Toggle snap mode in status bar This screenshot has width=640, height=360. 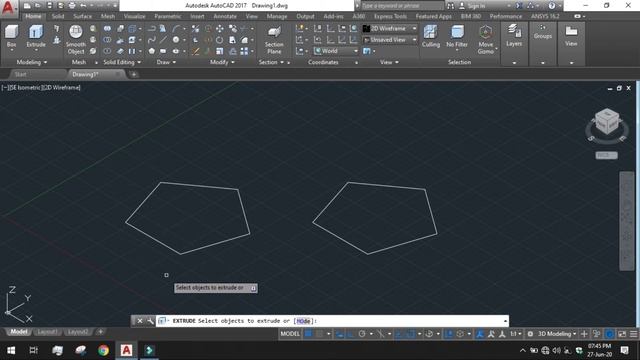click(x=320, y=334)
